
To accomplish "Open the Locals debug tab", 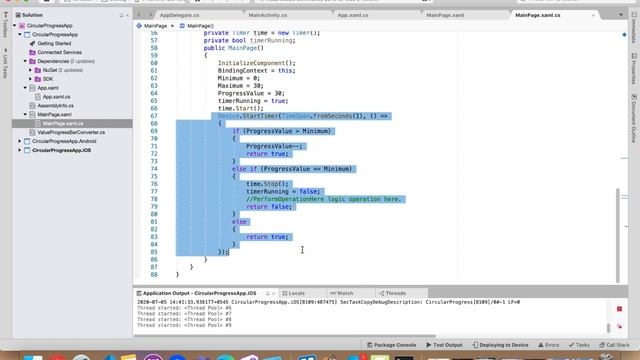I will (294, 293).
